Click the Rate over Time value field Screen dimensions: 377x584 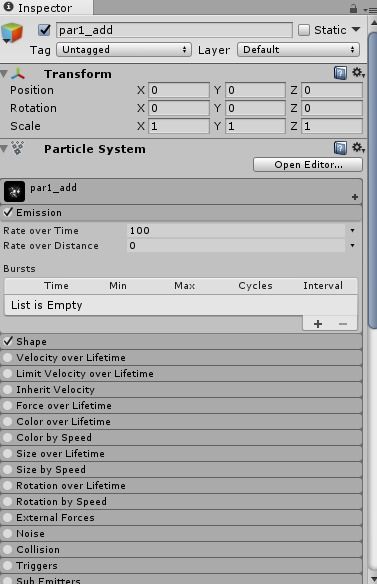pos(236,231)
